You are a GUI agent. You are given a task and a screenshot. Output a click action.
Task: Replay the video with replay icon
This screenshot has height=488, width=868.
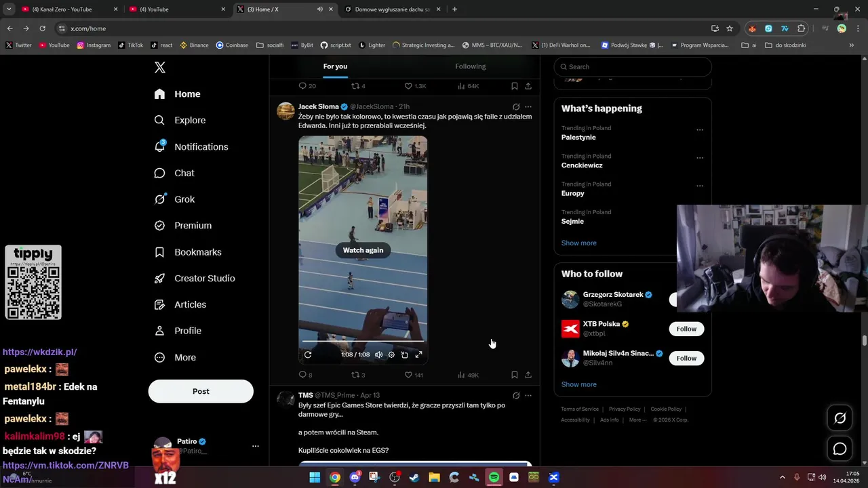(x=308, y=354)
